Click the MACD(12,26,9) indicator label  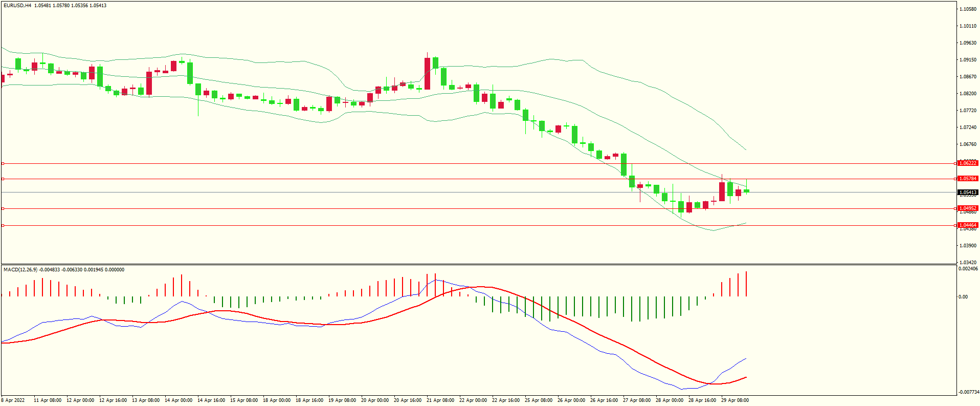pyautogui.click(x=20, y=270)
